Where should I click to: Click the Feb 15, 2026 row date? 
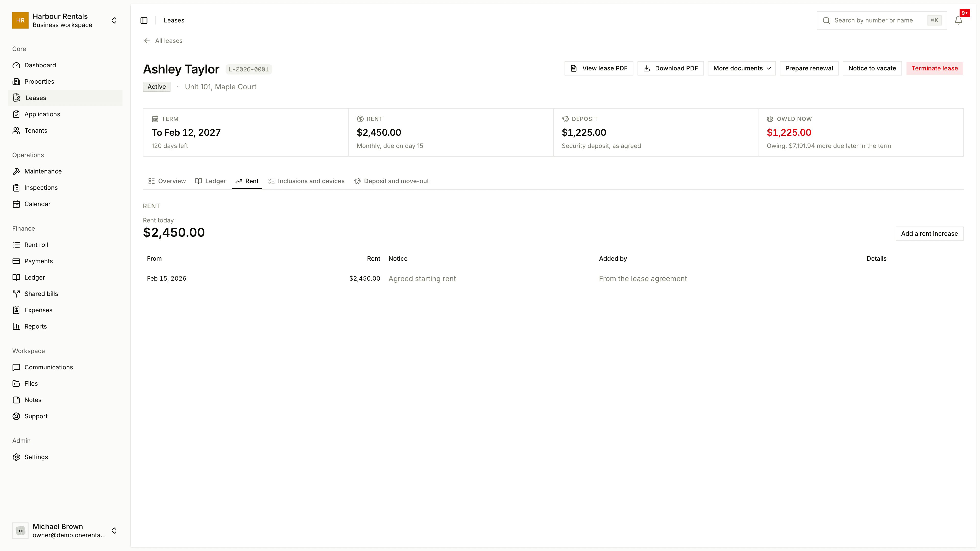pos(167,279)
